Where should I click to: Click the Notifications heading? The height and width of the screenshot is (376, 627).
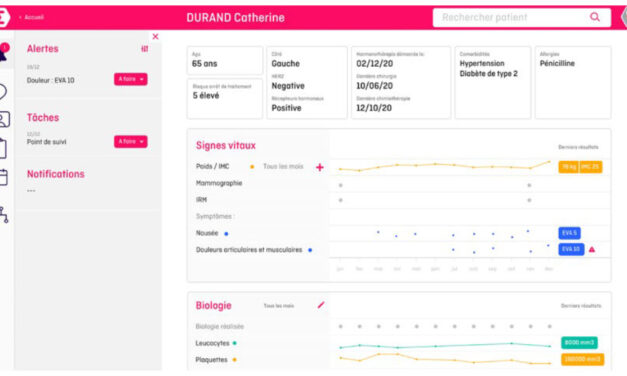pos(56,174)
